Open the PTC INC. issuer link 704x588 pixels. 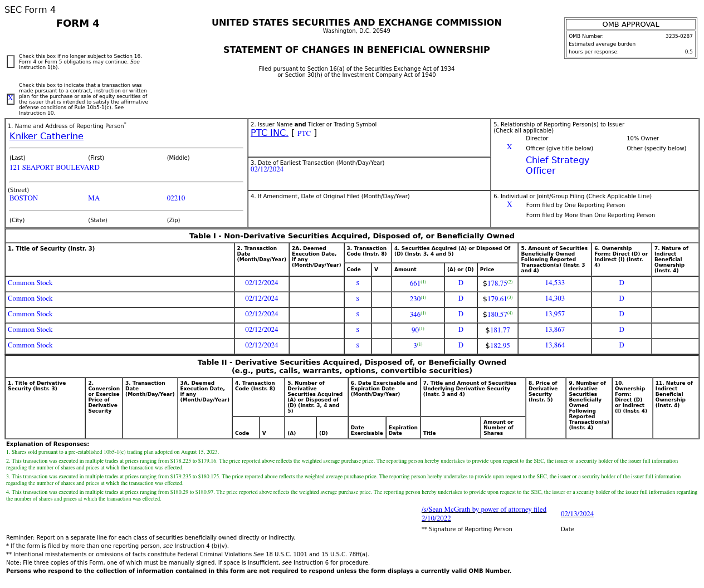coord(269,133)
